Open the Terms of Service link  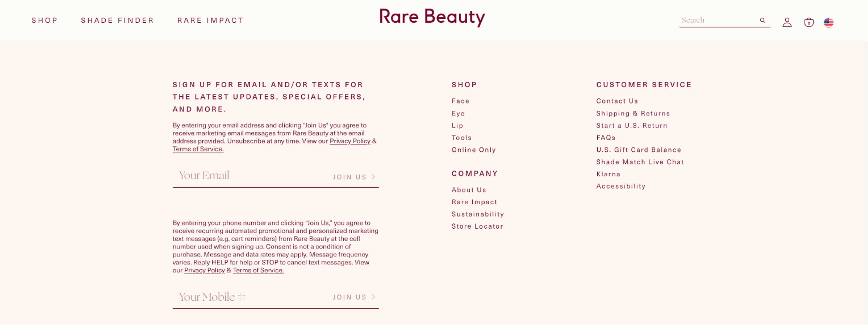coord(198,149)
